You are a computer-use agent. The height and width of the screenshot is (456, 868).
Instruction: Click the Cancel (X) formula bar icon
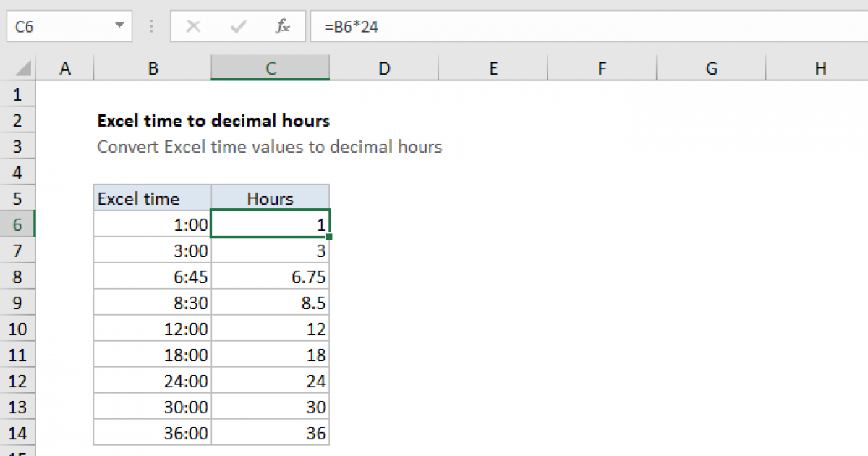[193, 27]
